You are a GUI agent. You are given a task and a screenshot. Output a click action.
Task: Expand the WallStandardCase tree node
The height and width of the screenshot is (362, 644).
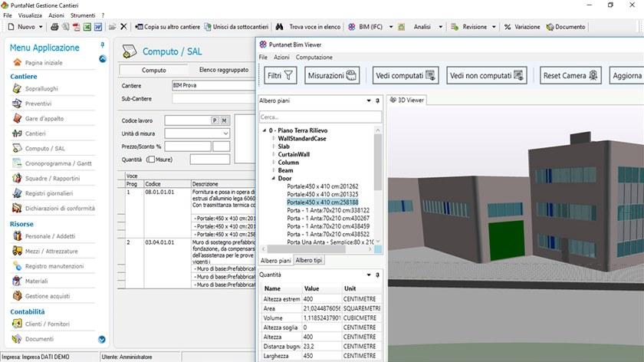272,139
